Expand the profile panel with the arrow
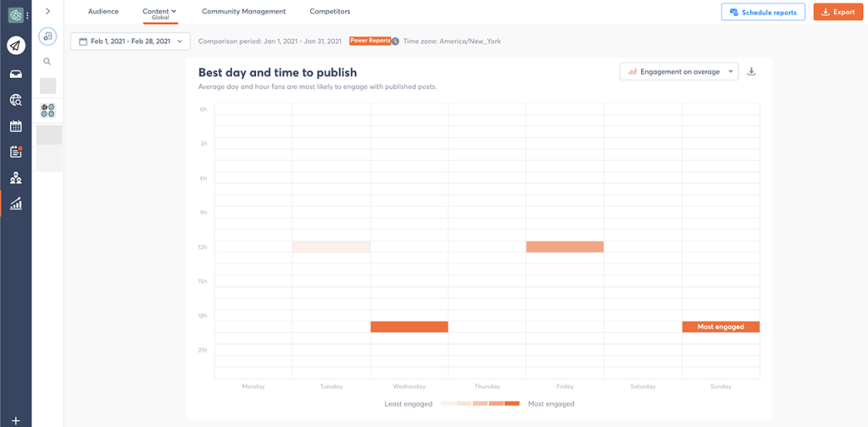The width and height of the screenshot is (868, 427). 47,11
